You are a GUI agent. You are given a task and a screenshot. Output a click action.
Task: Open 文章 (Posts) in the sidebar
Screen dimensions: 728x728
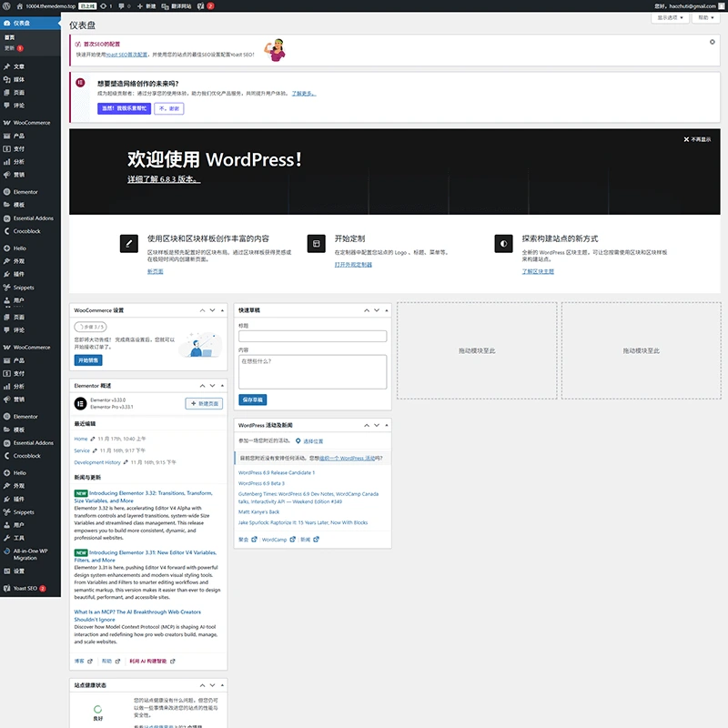(18, 66)
